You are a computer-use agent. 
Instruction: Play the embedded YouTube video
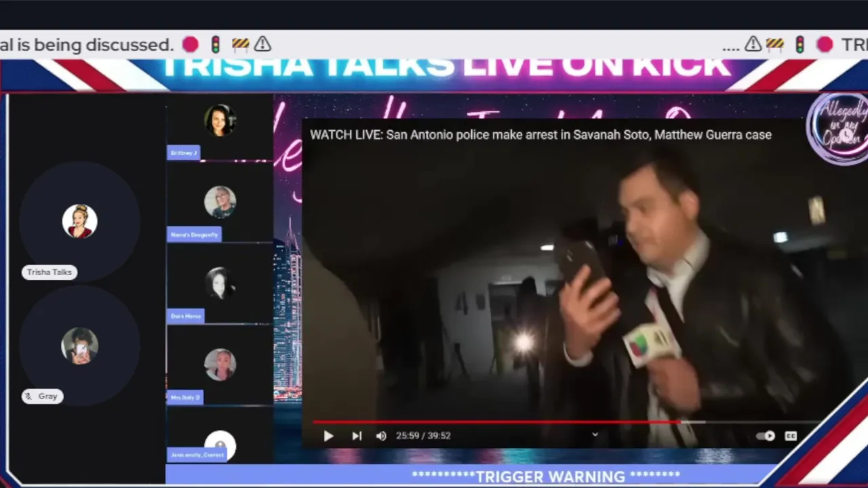328,436
